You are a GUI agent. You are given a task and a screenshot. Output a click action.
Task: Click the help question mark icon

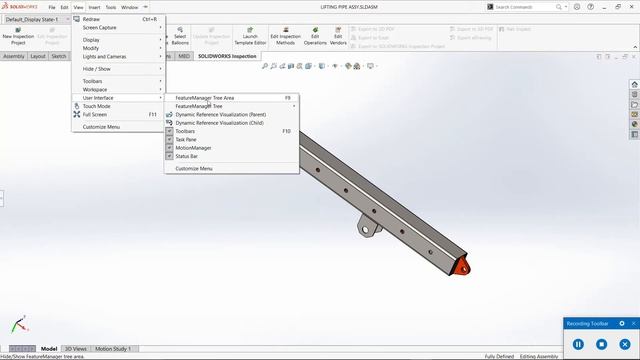[x=590, y=7]
